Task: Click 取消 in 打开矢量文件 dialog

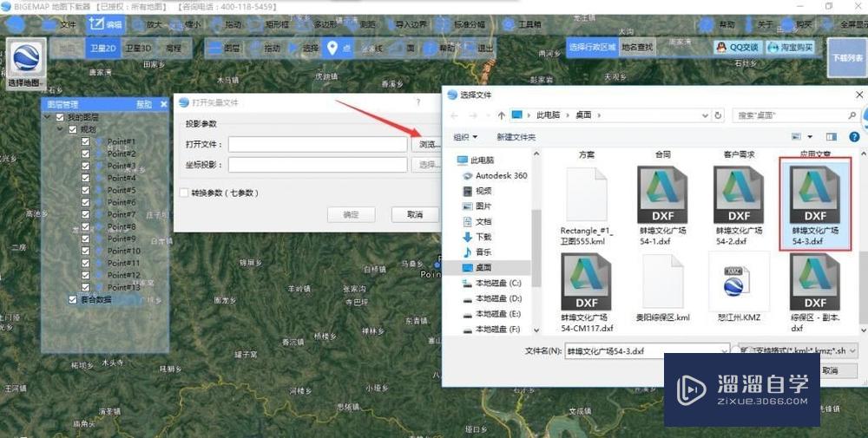Action: coord(415,214)
